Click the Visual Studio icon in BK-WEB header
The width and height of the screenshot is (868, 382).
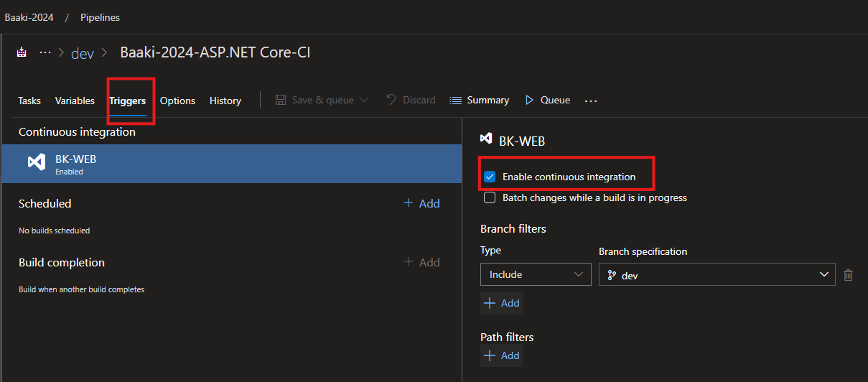point(486,140)
